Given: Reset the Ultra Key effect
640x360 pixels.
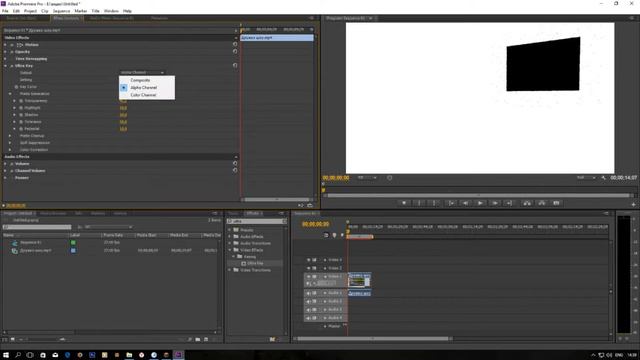Looking at the screenshot, I should pyautogui.click(x=235, y=65).
